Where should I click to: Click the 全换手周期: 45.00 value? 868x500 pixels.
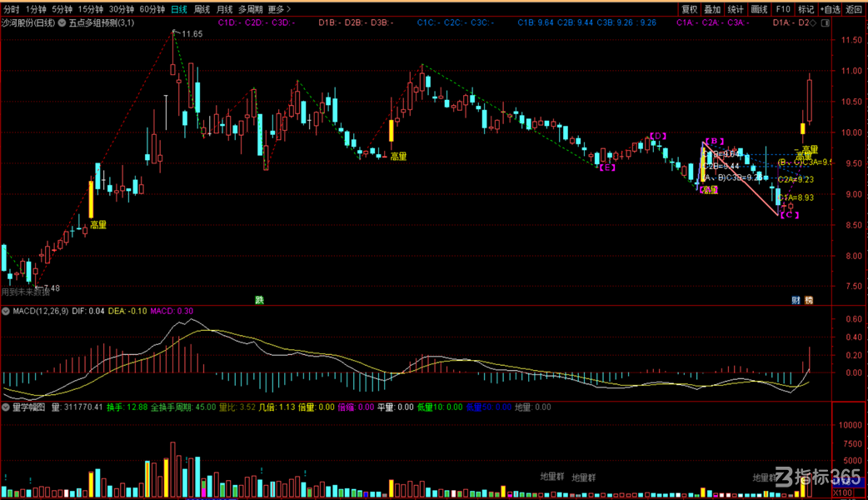coord(184,407)
